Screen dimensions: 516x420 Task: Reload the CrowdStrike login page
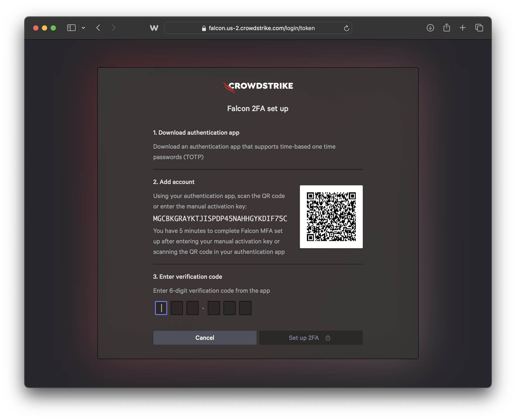tap(346, 28)
